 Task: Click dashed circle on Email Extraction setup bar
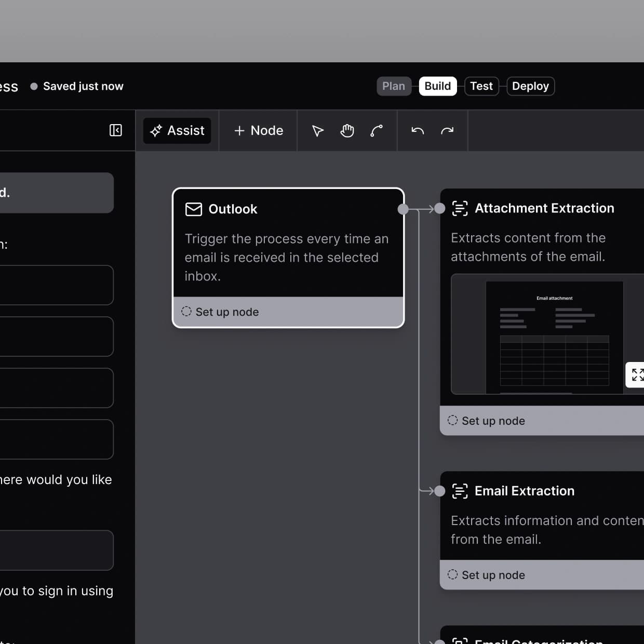(452, 574)
